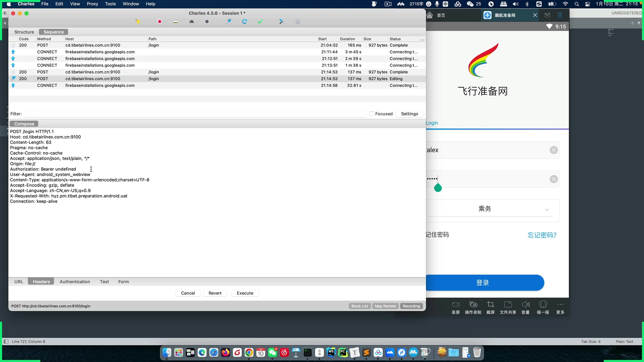
Task: Switch to the Structure tab
Action: coord(24,32)
